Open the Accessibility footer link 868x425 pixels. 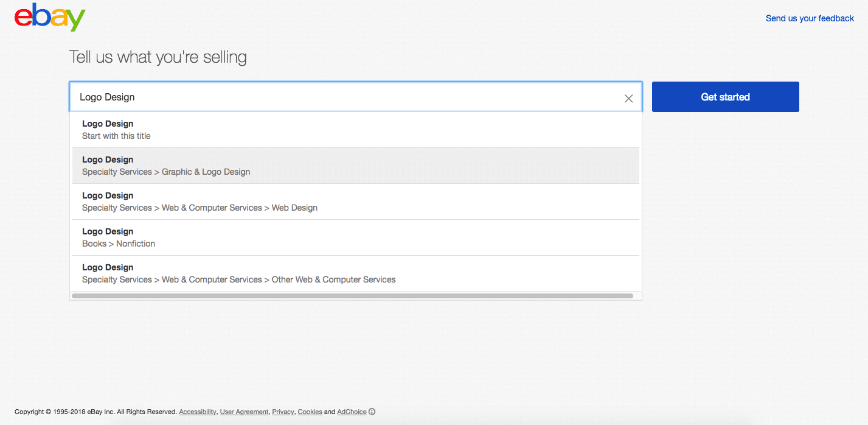(x=197, y=412)
